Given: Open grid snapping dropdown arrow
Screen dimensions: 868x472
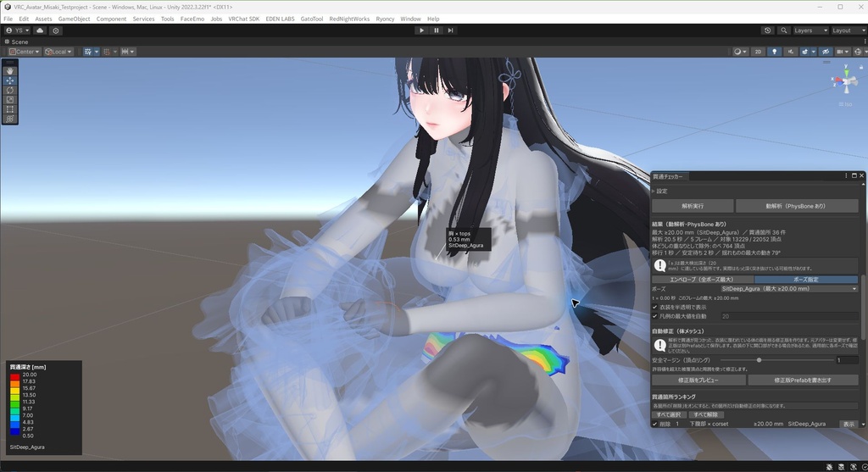Looking at the screenshot, I should 115,52.
